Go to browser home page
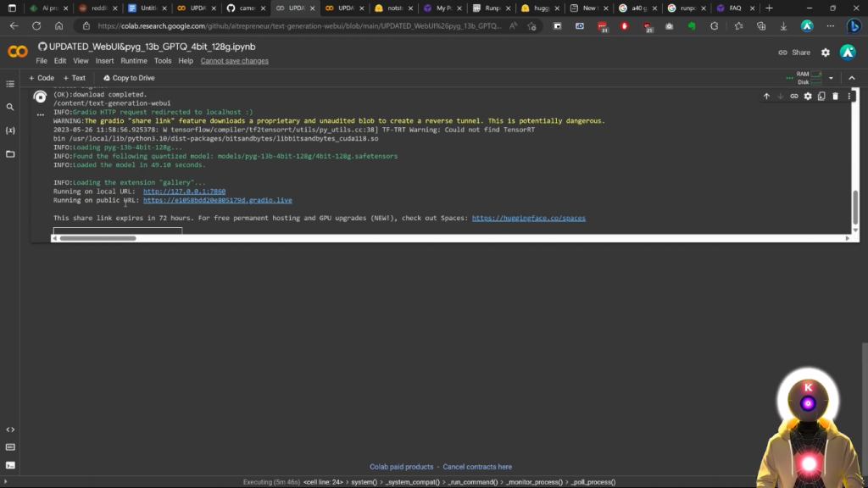868x488 pixels. coord(58,26)
